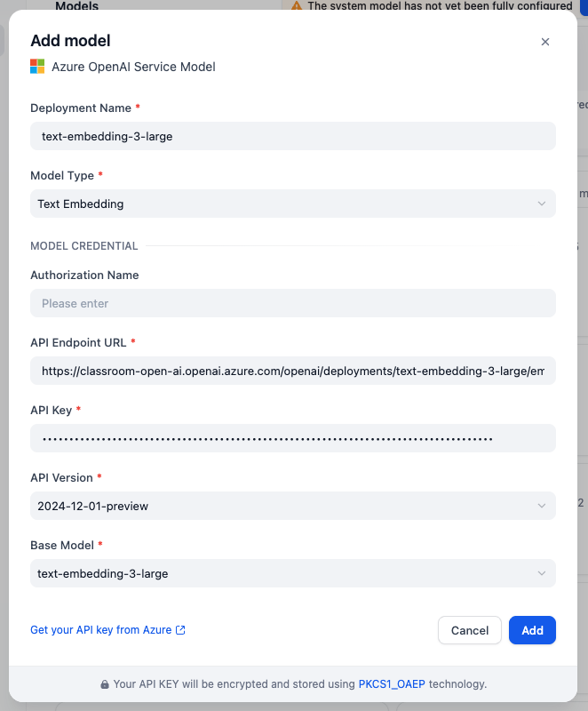
Task: Select the masked API Key field
Action: [293, 438]
